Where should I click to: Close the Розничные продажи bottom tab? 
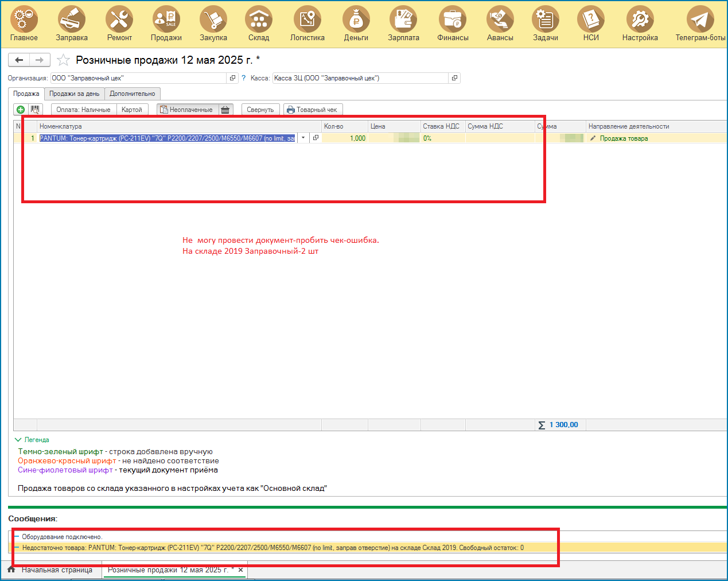tap(241, 570)
